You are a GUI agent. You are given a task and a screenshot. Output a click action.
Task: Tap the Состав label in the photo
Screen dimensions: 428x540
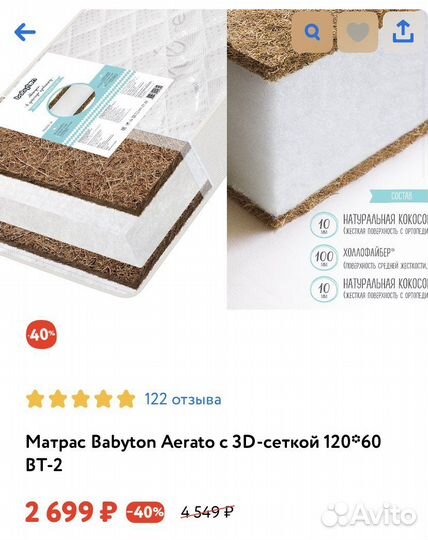coord(401,196)
